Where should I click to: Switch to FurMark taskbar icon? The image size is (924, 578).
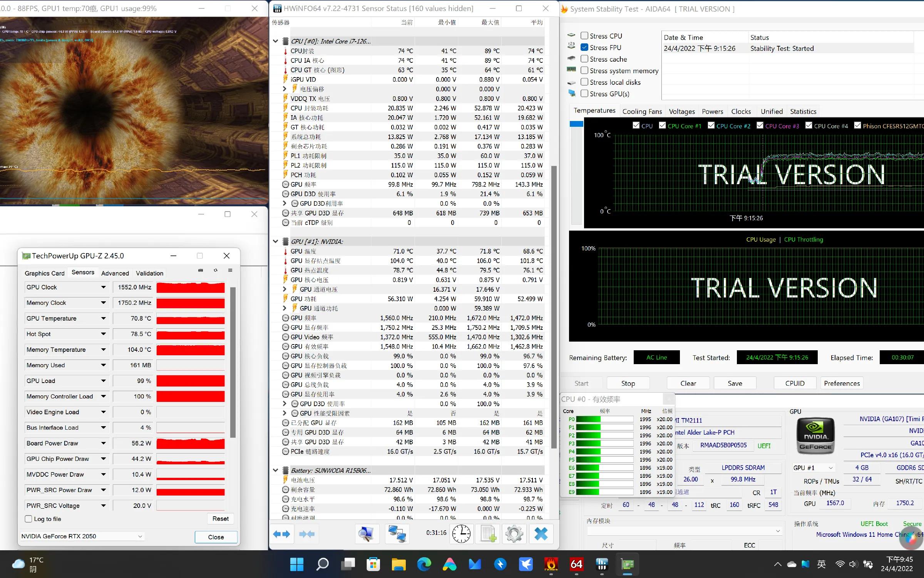pos(551,565)
